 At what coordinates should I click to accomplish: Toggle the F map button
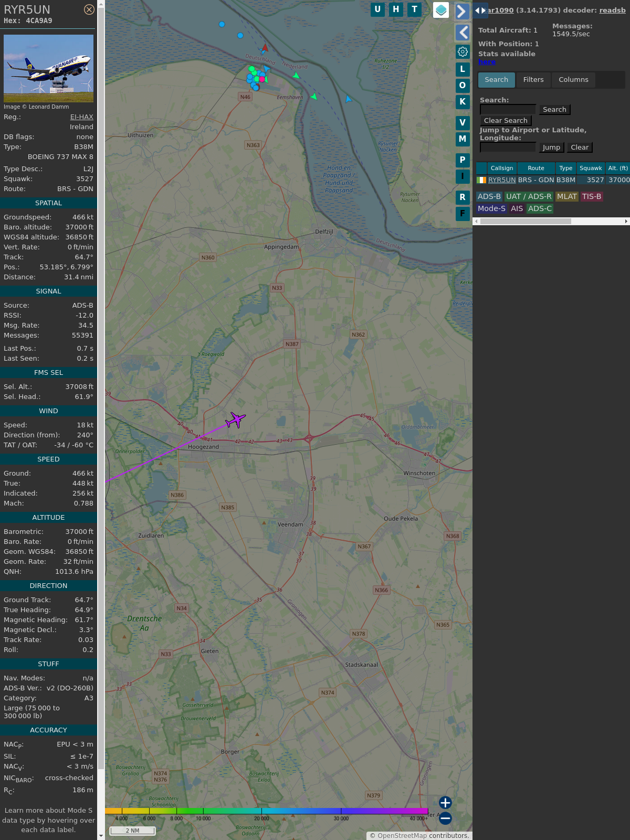(x=463, y=214)
